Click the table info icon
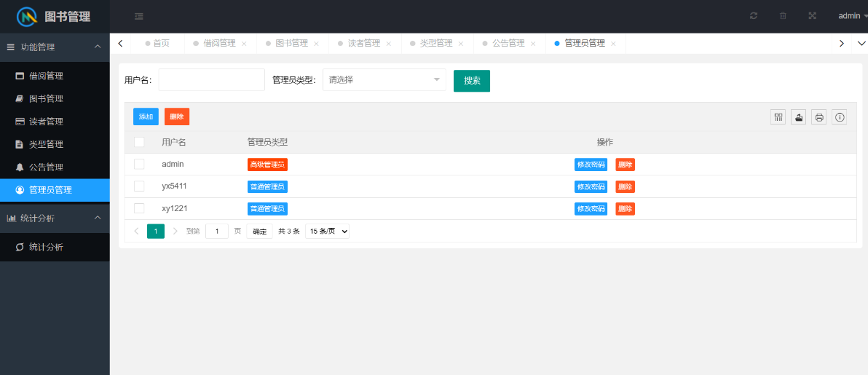This screenshot has height=375, width=868. [x=840, y=117]
